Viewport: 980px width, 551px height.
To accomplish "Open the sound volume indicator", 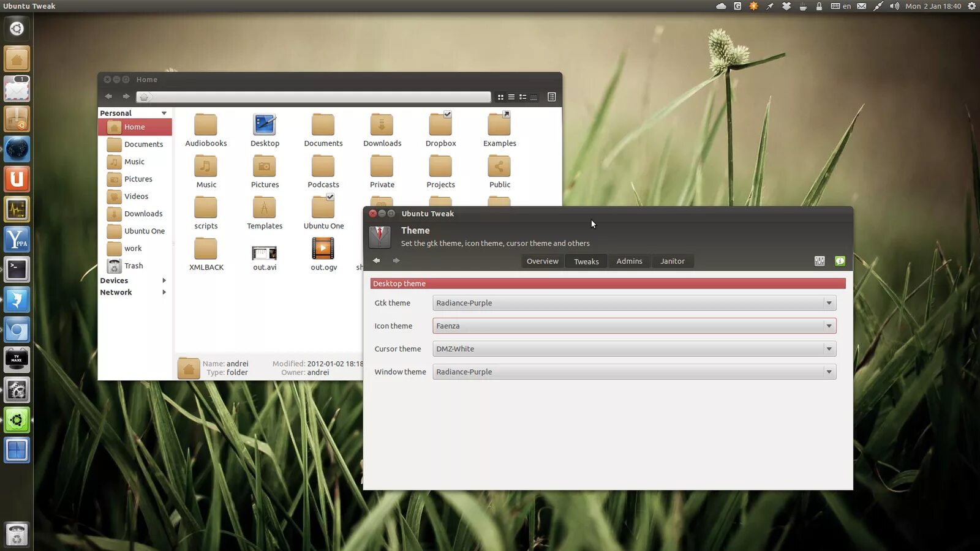I will [894, 6].
